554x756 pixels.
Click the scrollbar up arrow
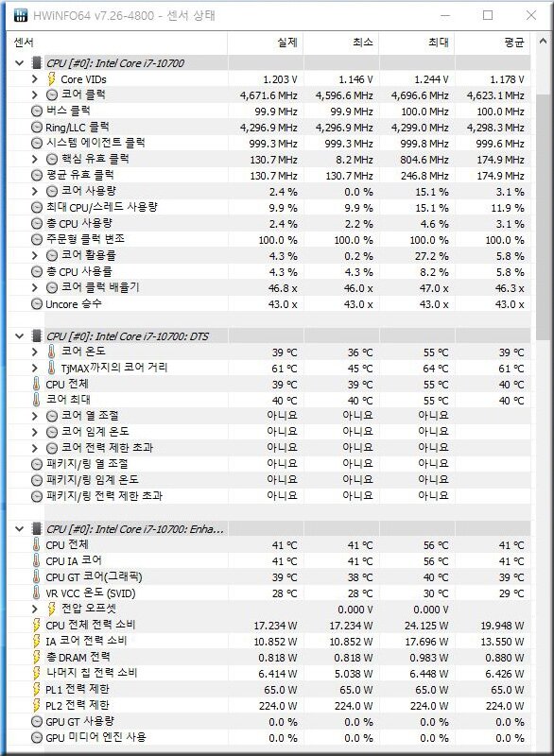543,42
